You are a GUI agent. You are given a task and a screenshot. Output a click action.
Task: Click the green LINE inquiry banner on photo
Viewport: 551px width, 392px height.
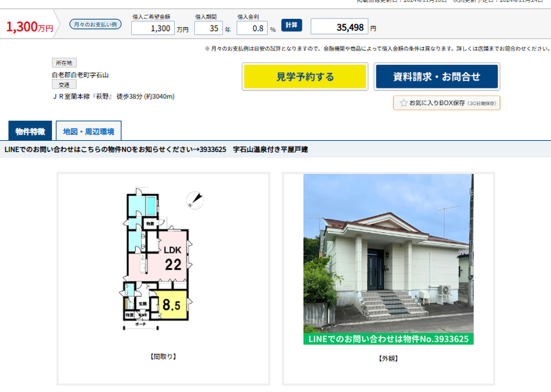388,339
